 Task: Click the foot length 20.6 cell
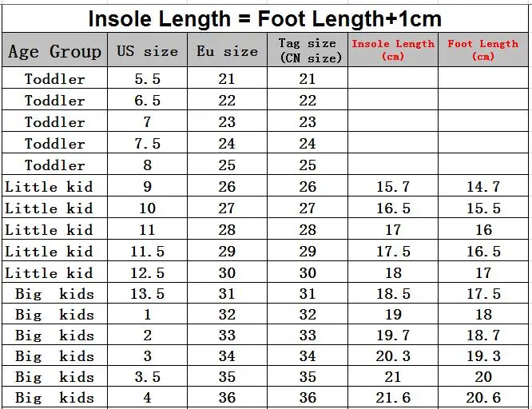point(483,397)
